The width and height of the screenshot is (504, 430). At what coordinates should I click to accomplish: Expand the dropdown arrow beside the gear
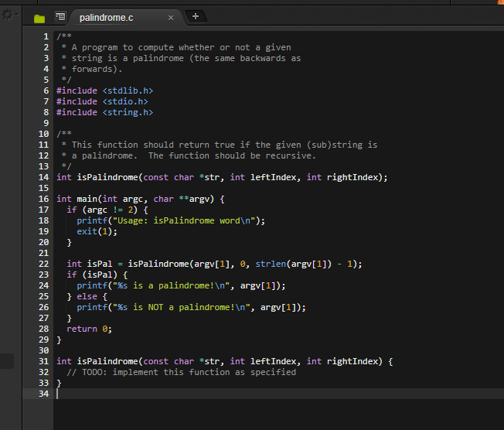(16, 15)
